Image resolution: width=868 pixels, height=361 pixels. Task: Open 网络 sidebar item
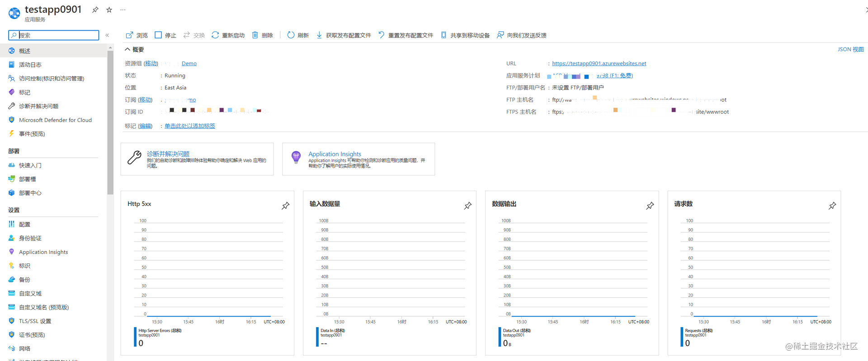53,349
